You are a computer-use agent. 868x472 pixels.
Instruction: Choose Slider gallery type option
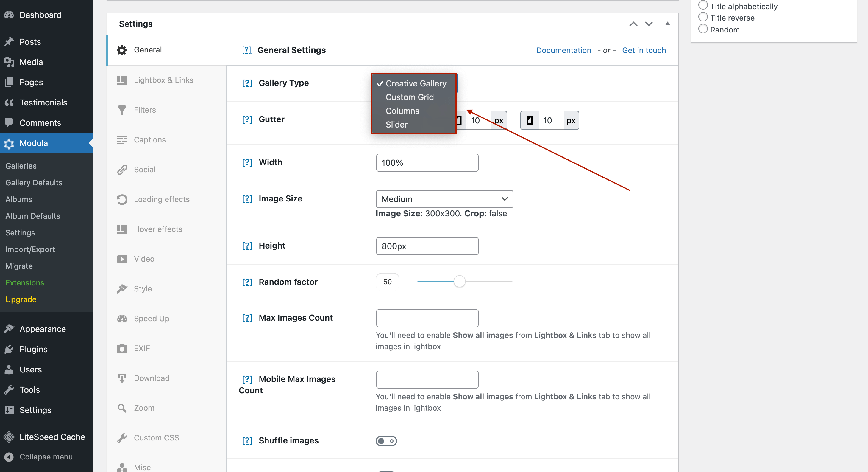pyautogui.click(x=413, y=125)
